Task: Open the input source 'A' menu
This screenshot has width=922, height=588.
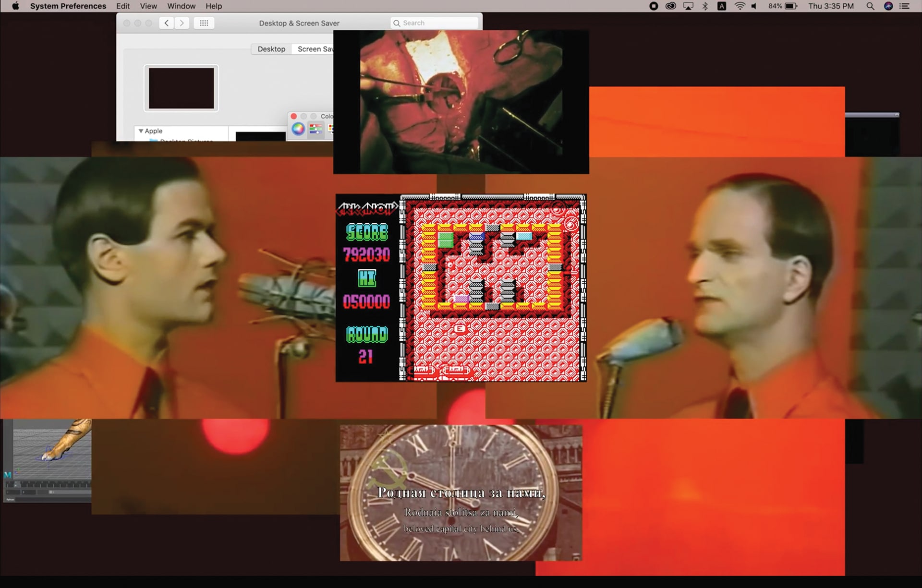Action: 722,6
